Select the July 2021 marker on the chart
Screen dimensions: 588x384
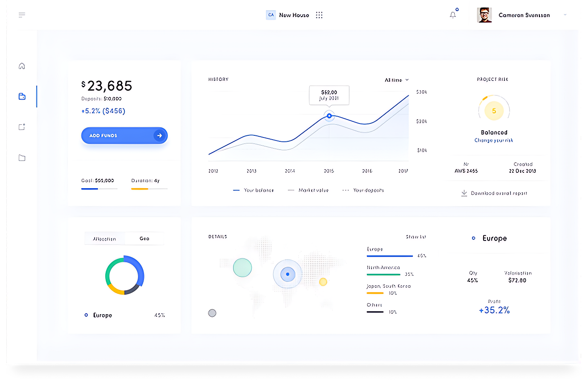point(329,115)
